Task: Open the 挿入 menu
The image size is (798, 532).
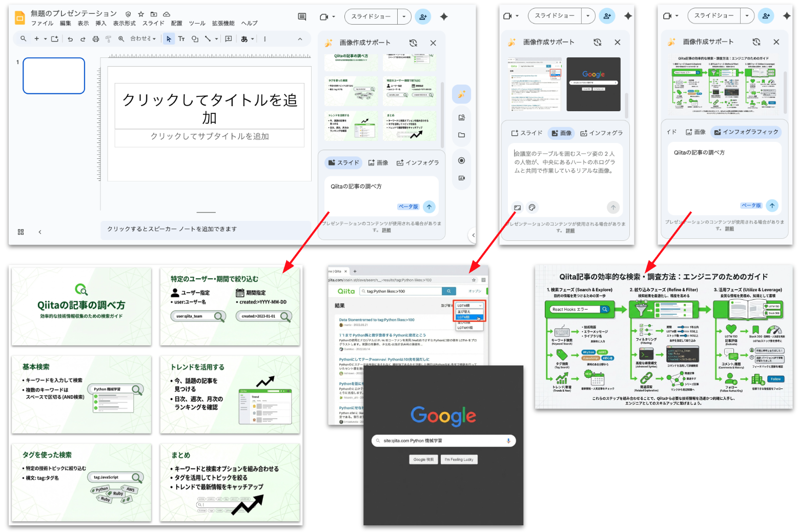Action: point(101,23)
